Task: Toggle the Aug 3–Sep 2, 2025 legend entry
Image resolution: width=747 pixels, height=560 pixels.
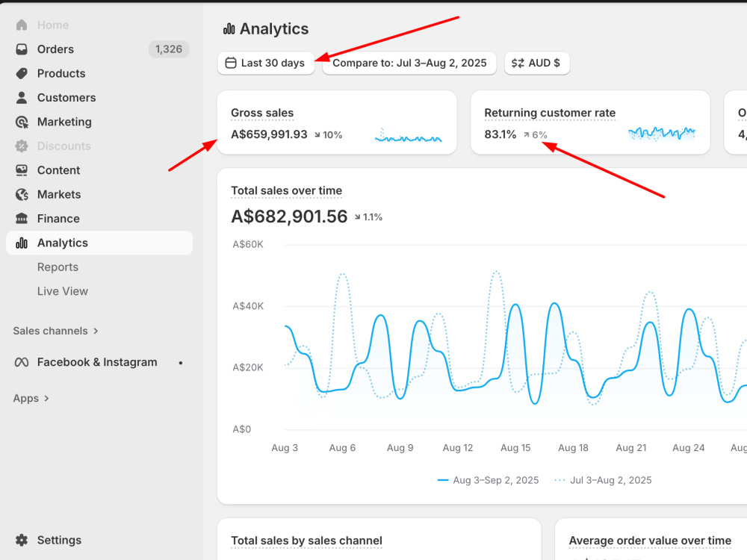Action: click(x=488, y=480)
